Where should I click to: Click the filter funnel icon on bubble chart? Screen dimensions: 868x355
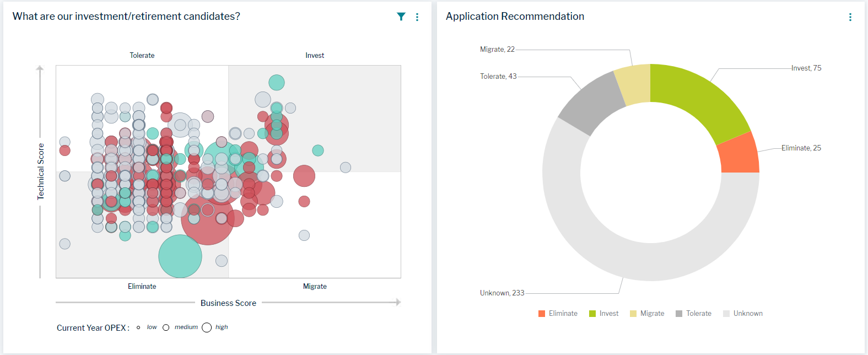pyautogui.click(x=401, y=17)
